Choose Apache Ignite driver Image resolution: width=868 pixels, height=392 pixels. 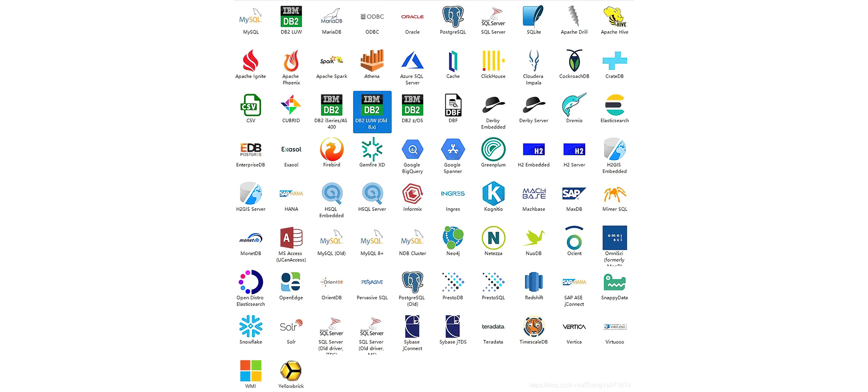(x=251, y=61)
